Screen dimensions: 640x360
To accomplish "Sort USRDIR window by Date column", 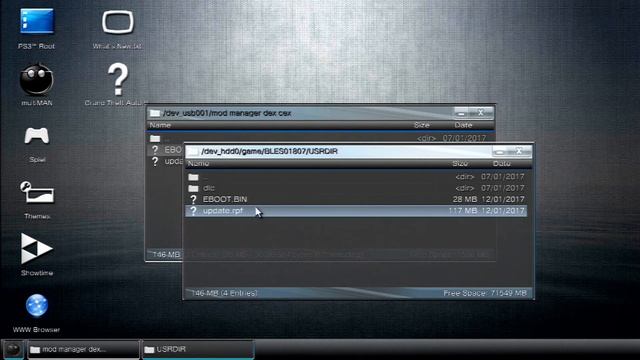I will point(502,163).
